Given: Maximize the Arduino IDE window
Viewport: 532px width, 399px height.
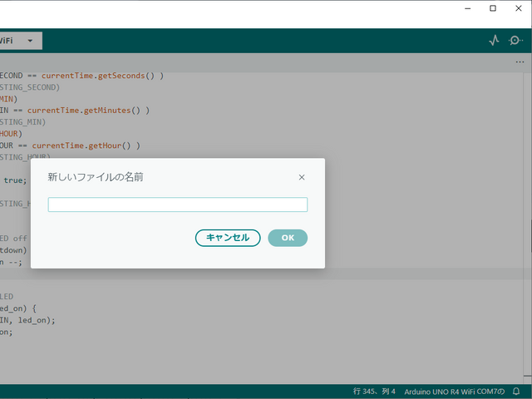Looking at the screenshot, I should 493,8.
